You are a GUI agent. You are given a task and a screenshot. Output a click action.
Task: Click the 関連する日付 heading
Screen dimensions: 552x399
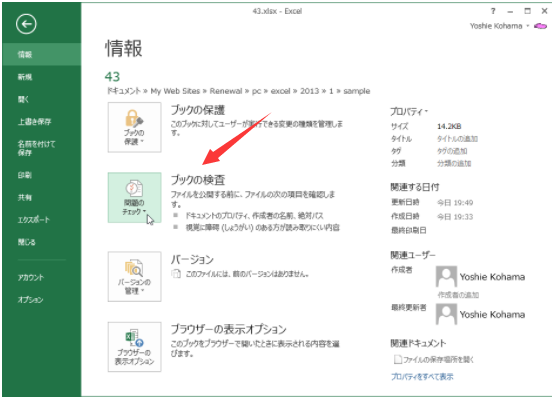coord(415,187)
